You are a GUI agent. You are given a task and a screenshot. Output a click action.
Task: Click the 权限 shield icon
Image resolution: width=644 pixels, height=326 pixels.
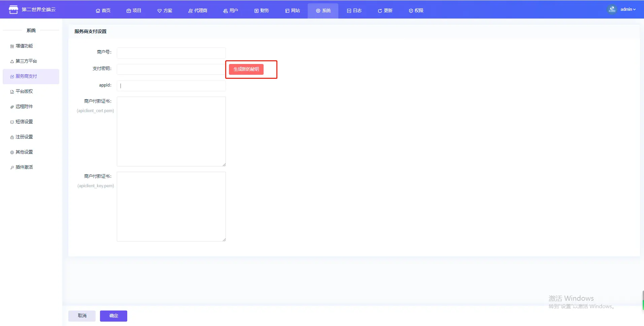[411, 11]
